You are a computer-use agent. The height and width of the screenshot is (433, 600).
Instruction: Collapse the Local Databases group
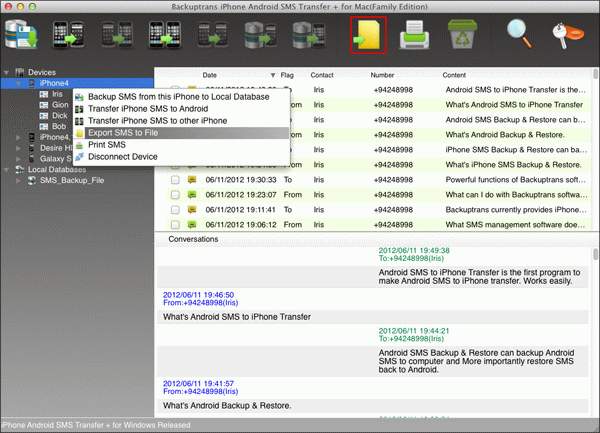pyautogui.click(x=7, y=169)
